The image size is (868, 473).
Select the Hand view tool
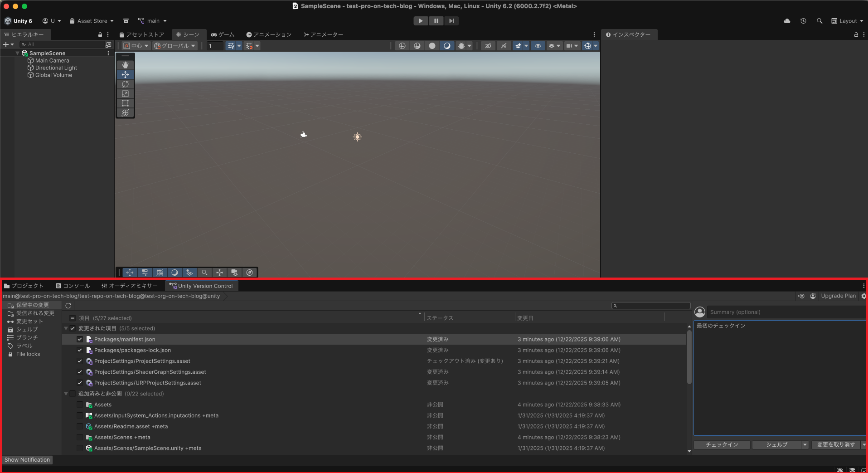pos(126,65)
